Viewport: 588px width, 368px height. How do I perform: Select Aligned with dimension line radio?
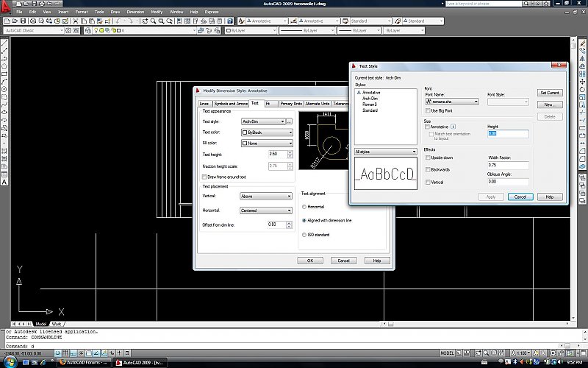tap(304, 220)
